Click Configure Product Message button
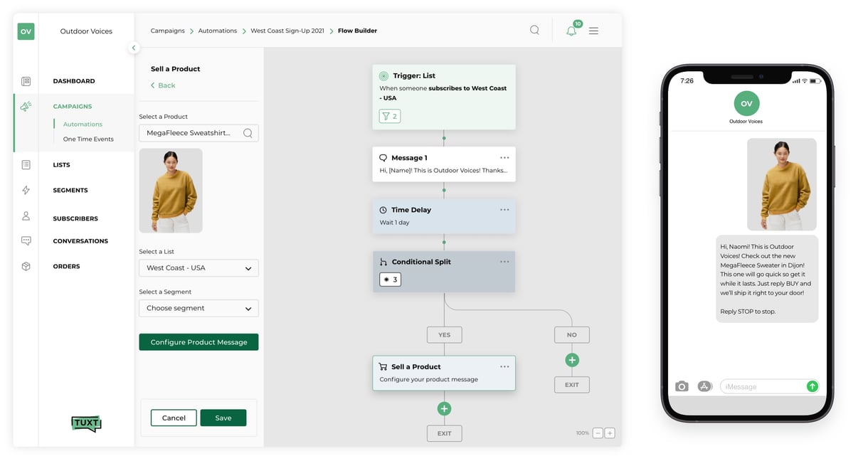 pyautogui.click(x=199, y=342)
